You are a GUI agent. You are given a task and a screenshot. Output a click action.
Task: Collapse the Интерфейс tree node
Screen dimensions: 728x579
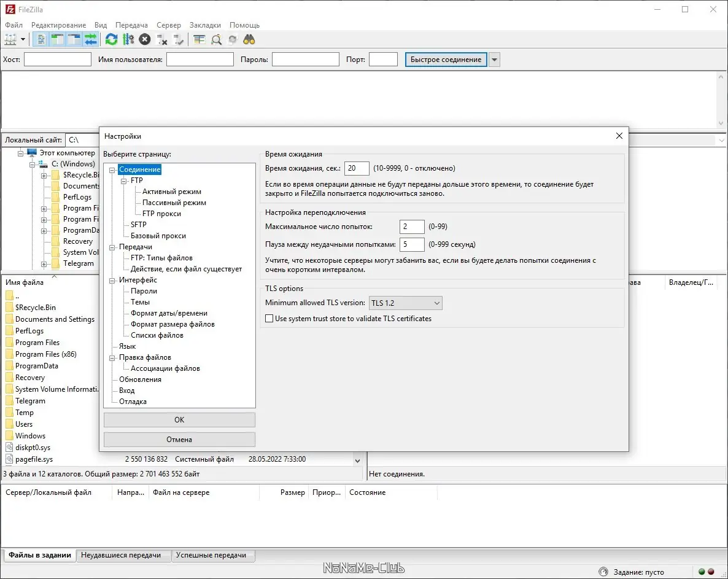point(112,281)
